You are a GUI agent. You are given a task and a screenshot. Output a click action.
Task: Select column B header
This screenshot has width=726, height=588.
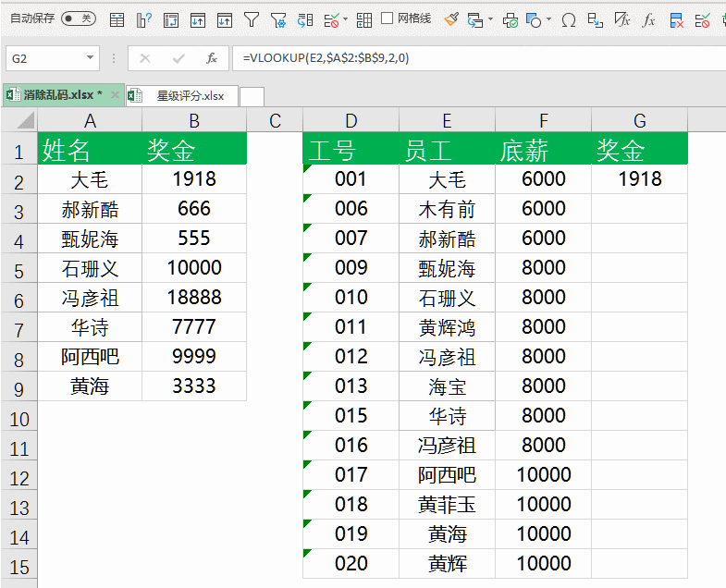point(194,120)
